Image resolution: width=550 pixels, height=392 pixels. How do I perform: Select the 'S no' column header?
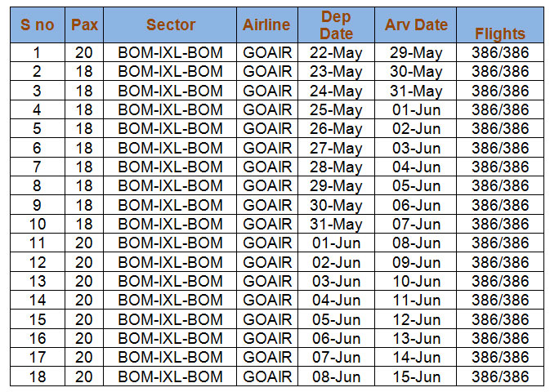[37, 24]
